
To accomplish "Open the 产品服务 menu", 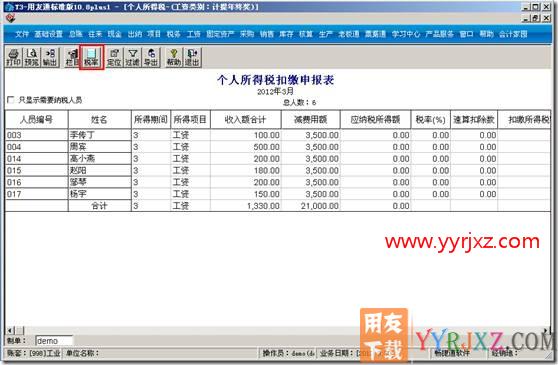I will (x=439, y=34).
